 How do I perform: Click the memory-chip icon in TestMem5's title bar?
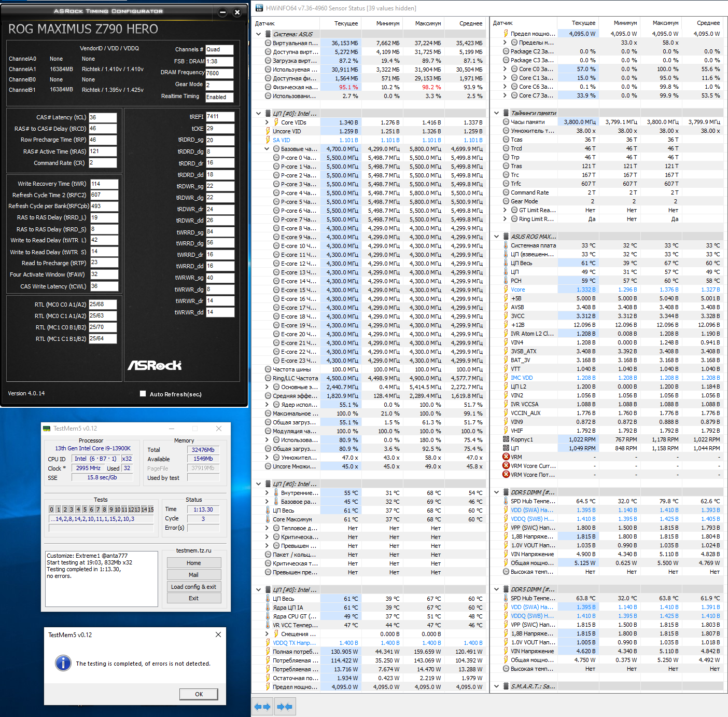pyautogui.click(x=47, y=429)
